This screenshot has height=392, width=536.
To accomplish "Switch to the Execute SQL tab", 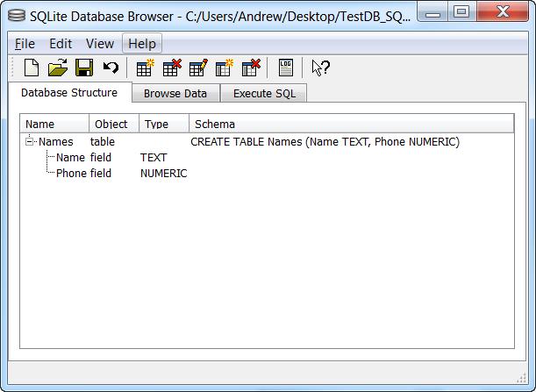I will coord(263,93).
